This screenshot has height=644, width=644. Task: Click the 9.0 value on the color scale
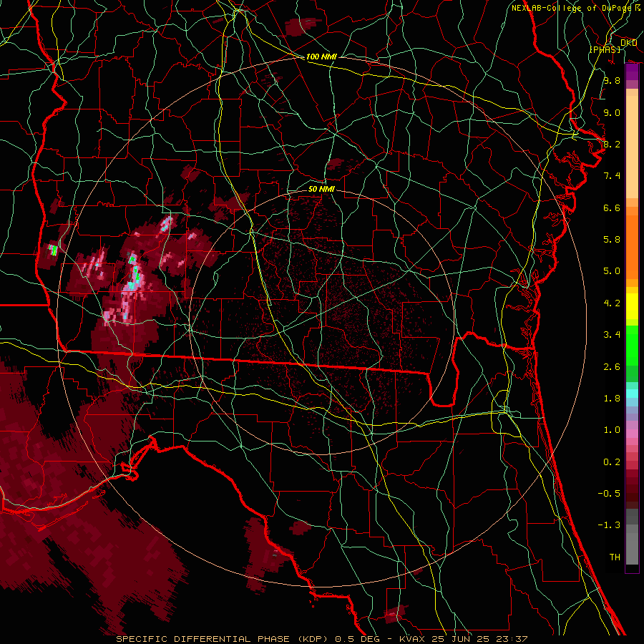pos(612,112)
